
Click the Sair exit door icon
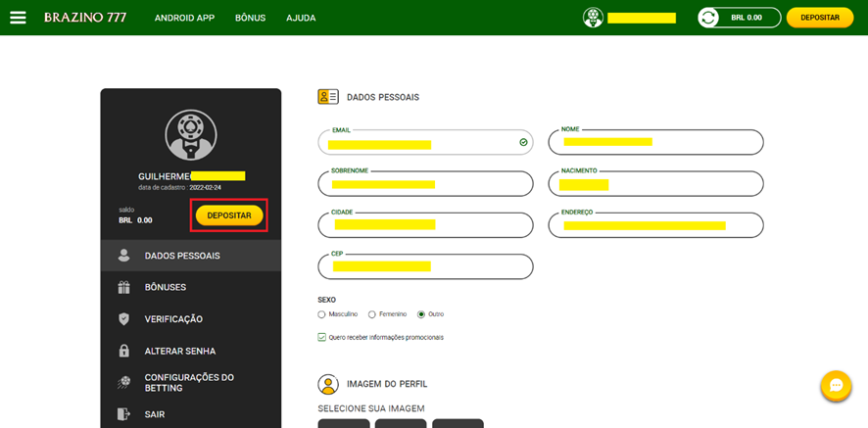click(x=123, y=413)
